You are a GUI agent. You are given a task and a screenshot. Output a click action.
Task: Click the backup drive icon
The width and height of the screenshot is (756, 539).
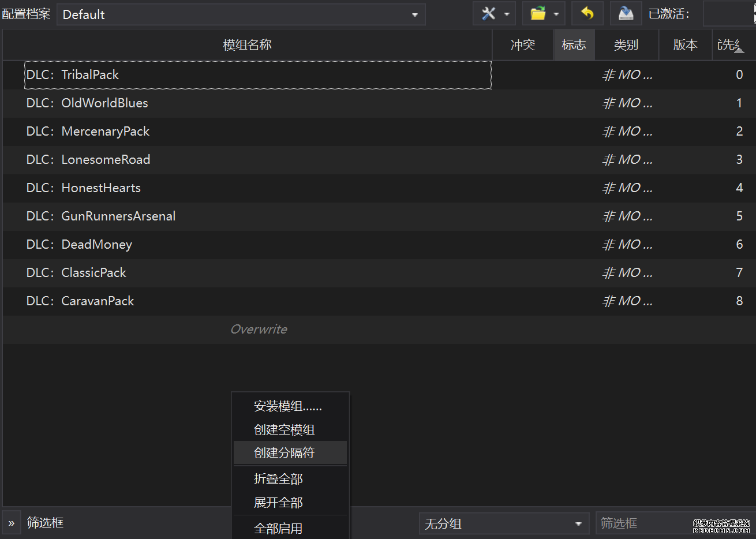626,14
